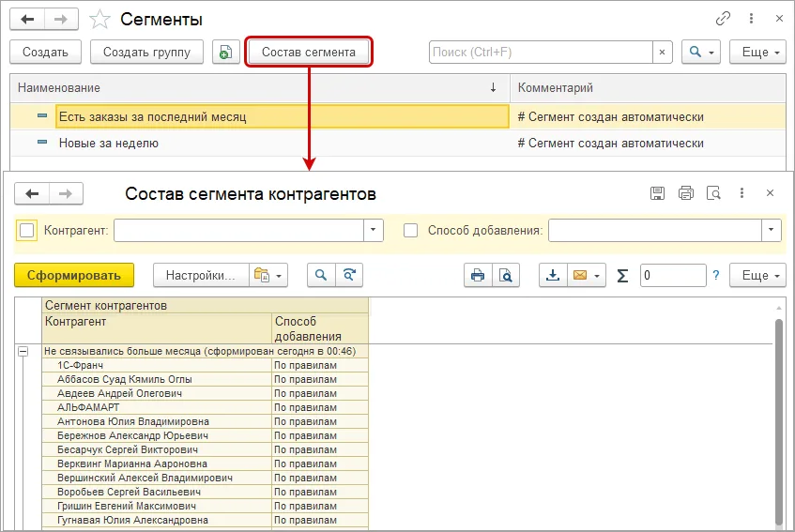The width and height of the screenshot is (795, 532).
Task: Open the Еще menu in Сегменты window
Action: pos(758,53)
